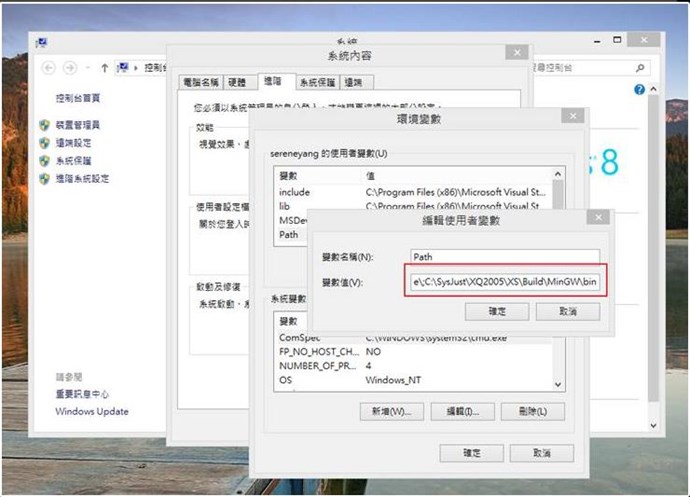Screen dimensions: 690x497
Task: Open 進階系統設定 link
Action: click(x=82, y=179)
